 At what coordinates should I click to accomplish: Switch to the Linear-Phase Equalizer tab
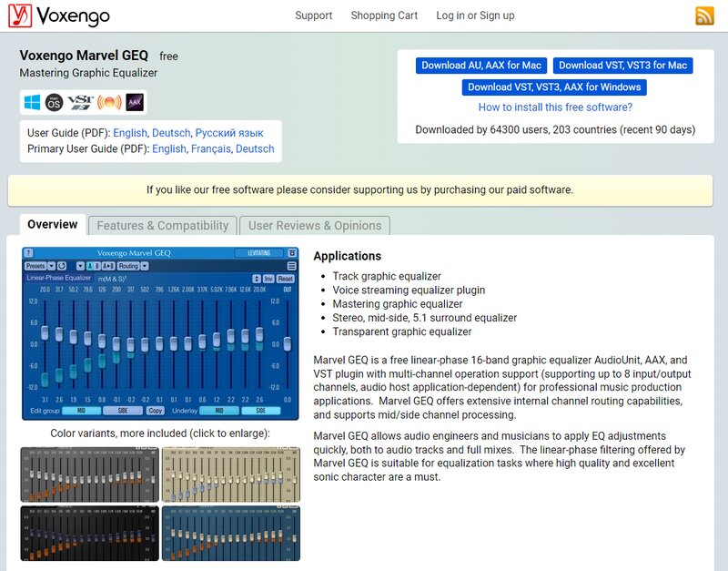[58, 278]
